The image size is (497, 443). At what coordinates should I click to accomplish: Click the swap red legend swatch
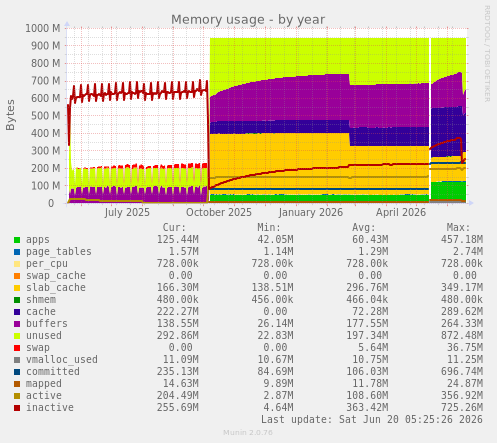point(17,348)
